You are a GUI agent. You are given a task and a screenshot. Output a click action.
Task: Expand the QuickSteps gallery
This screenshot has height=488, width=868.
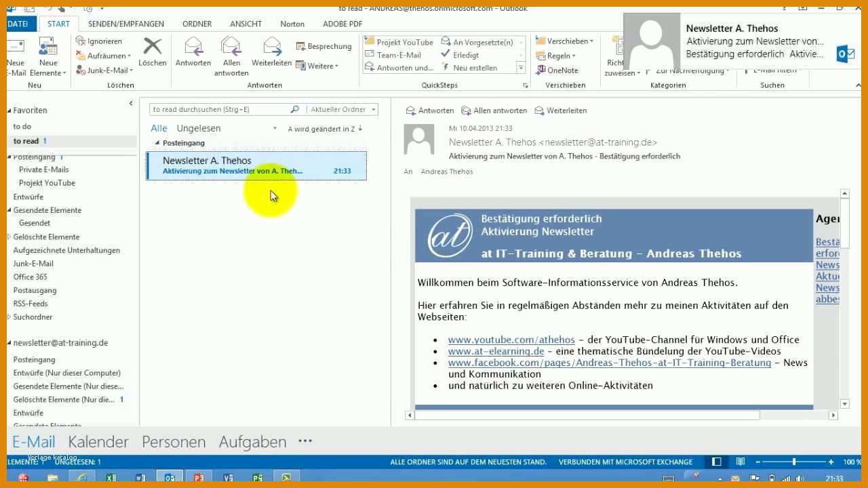521,68
